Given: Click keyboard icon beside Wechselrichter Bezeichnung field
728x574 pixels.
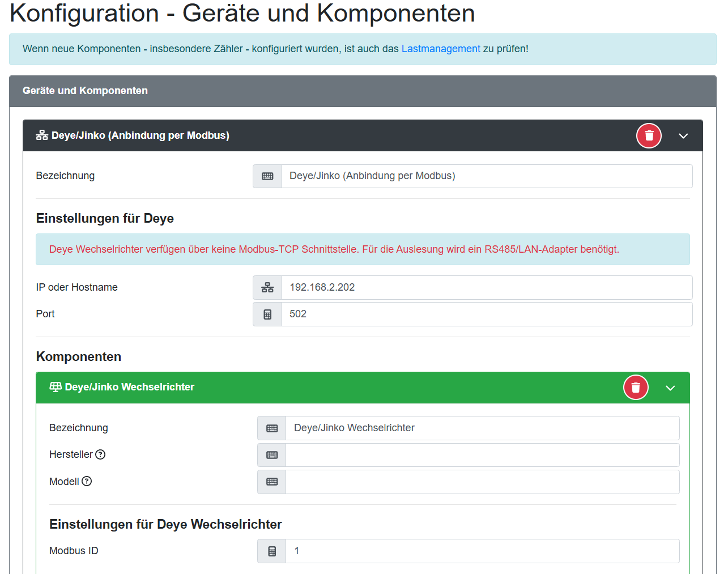Looking at the screenshot, I should (x=272, y=428).
